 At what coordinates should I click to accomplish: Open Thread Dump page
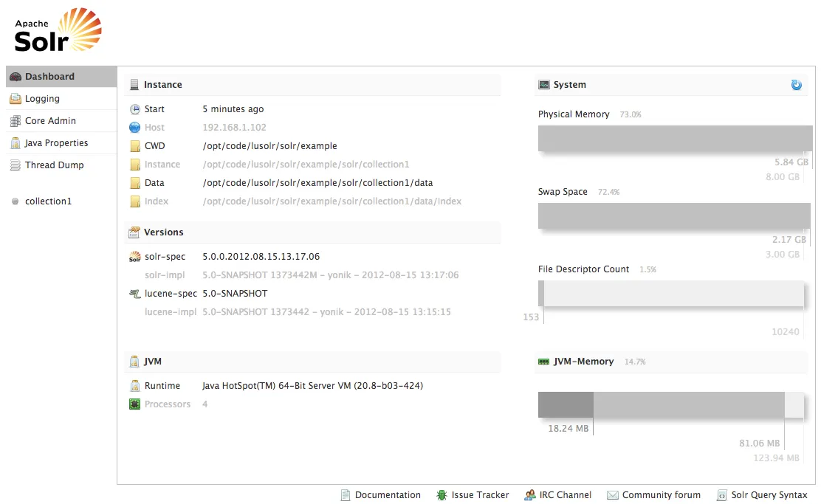coord(61,165)
